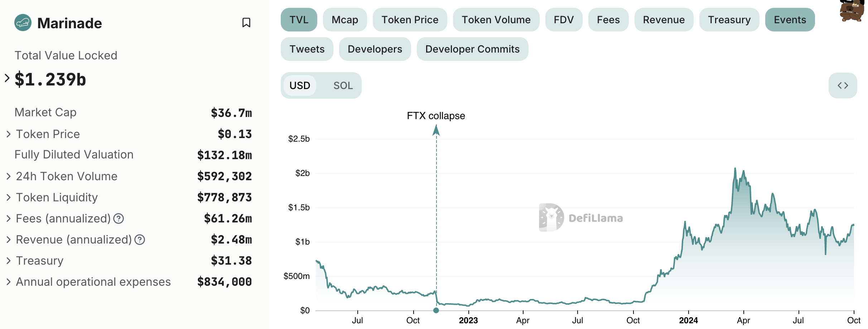The width and height of the screenshot is (868, 329).
Task: Show Tweets on the chart
Action: tap(307, 49)
